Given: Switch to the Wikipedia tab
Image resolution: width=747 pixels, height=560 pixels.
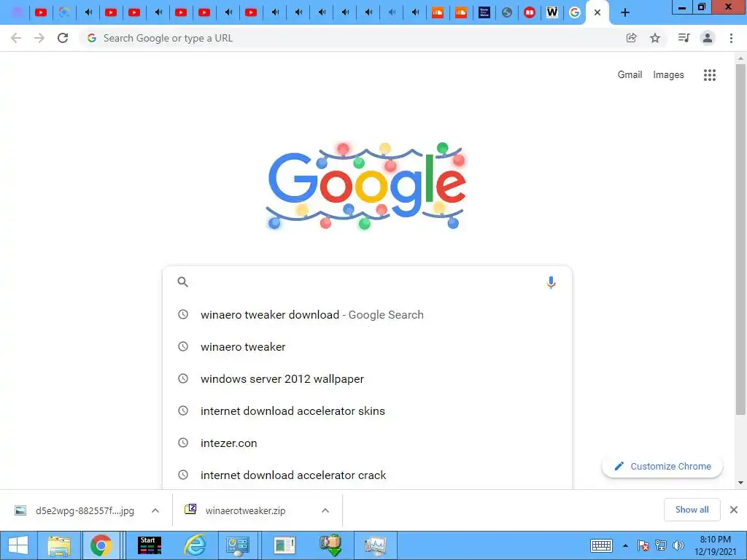Looking at the screenshot, I should pos(551,12).
